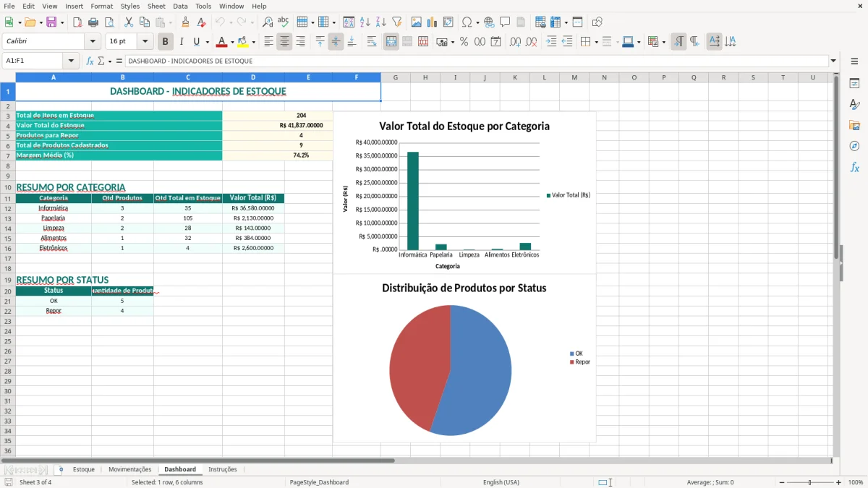The width and height of the screenshot is (868, 488).
Task: Increase indent in the formatting toolbar
Action: click(551, 42)
